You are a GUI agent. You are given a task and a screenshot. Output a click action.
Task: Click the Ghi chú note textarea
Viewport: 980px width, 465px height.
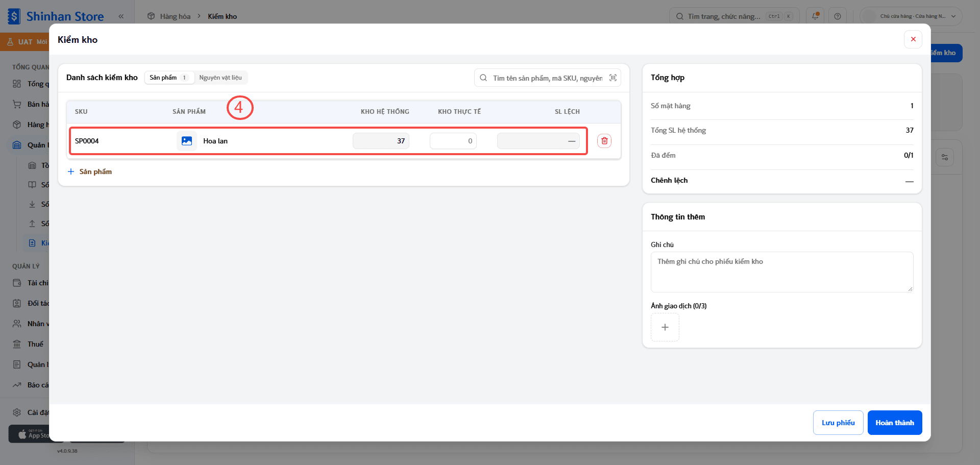[782, 272]
